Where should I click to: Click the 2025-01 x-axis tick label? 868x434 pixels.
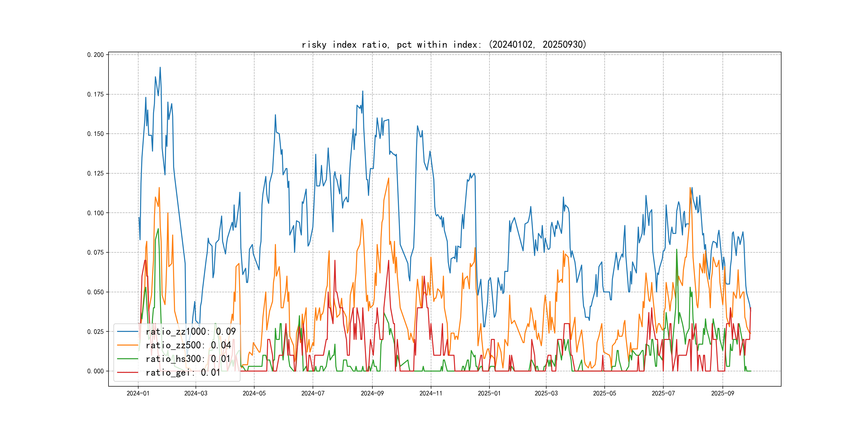pyautogui.click(x=489, y=394)
